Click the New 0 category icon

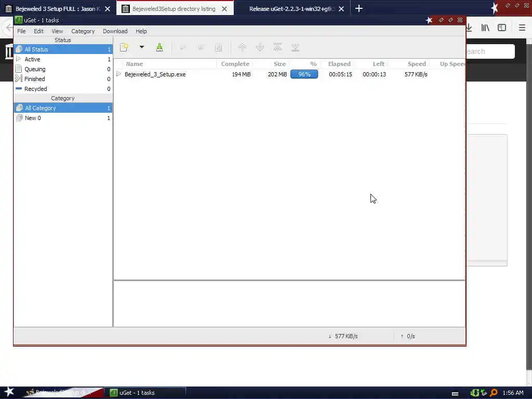click(19, 118)
